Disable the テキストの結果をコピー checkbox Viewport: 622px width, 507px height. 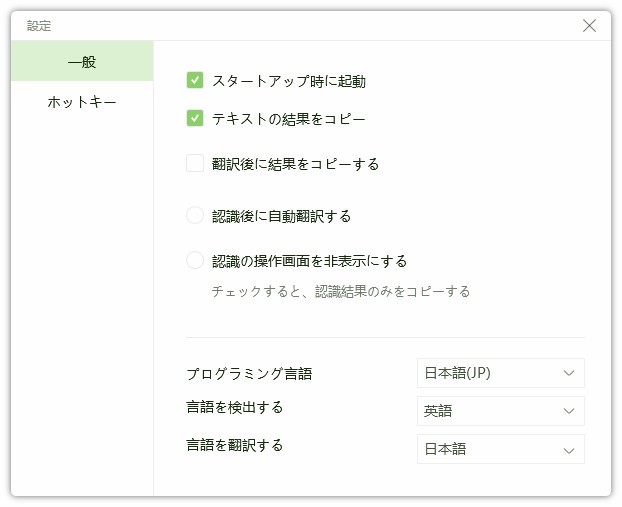tap(195, 119)
